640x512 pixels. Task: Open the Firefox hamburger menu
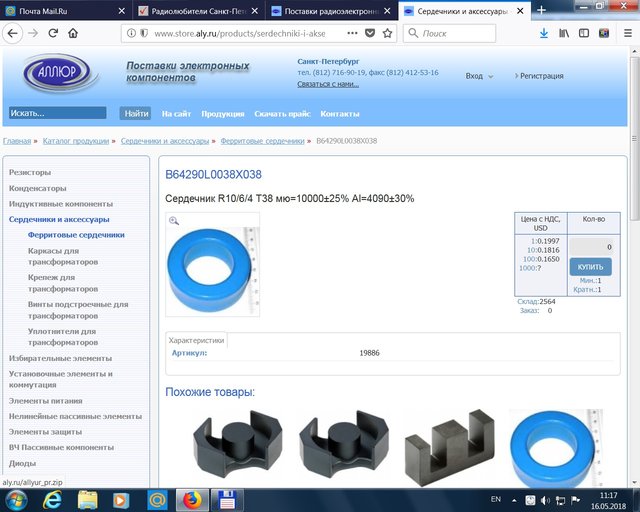[x=627, y=33]
